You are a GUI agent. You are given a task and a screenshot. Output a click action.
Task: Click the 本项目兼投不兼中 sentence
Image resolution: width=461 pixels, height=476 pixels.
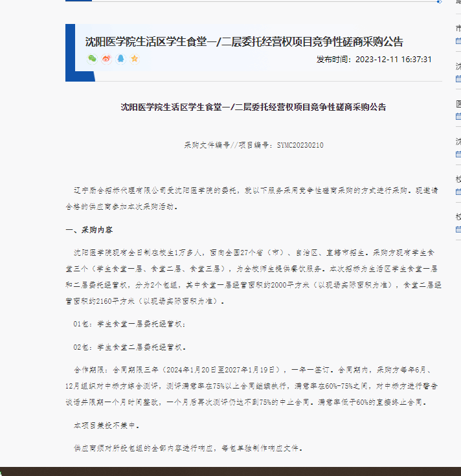point(106,425)
